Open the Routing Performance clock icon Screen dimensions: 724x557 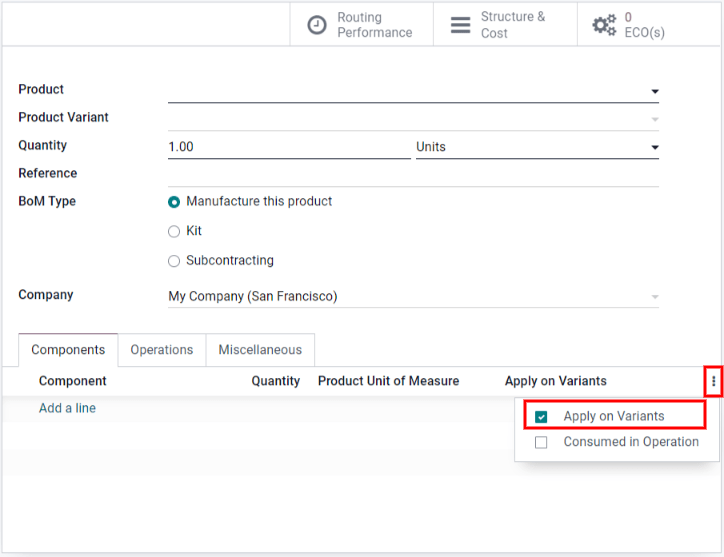tap(317, 25)
